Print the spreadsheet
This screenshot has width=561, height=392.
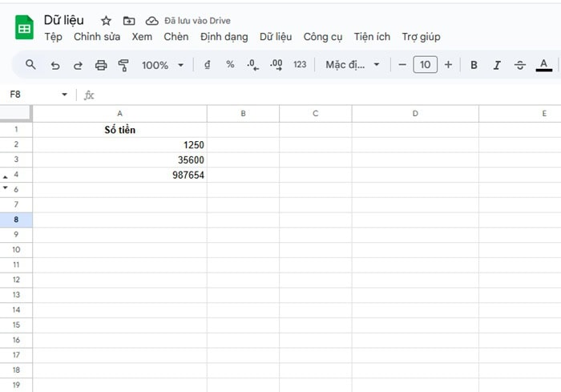(101, 65)
